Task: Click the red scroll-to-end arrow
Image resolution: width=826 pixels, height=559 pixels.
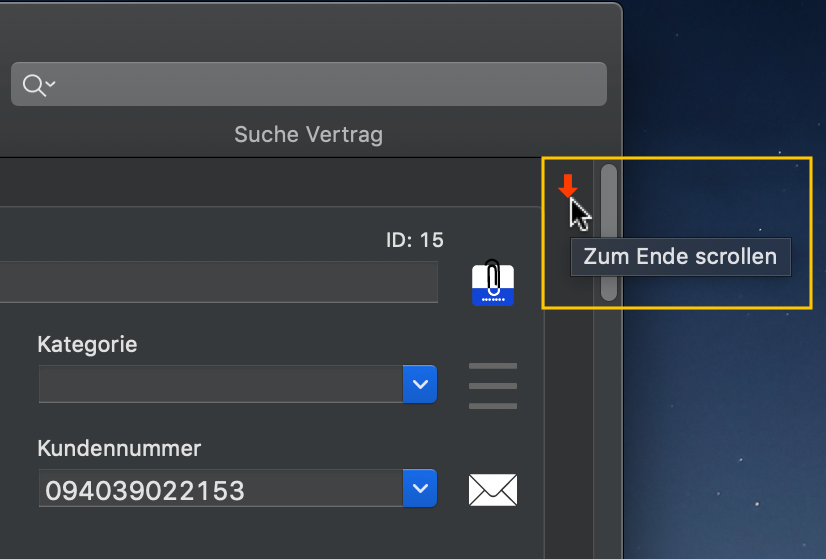Action: 567,185
